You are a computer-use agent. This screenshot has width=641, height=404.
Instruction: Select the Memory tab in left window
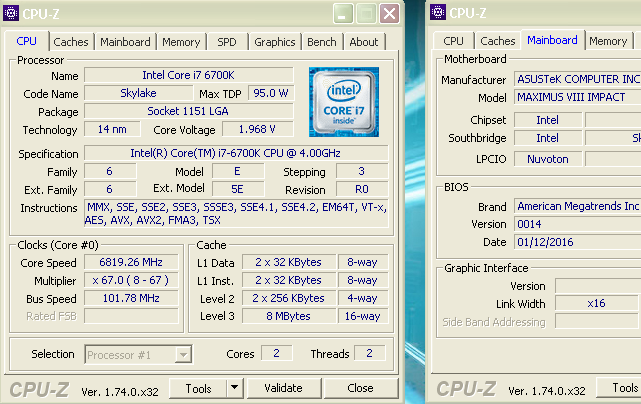(181, 42)
